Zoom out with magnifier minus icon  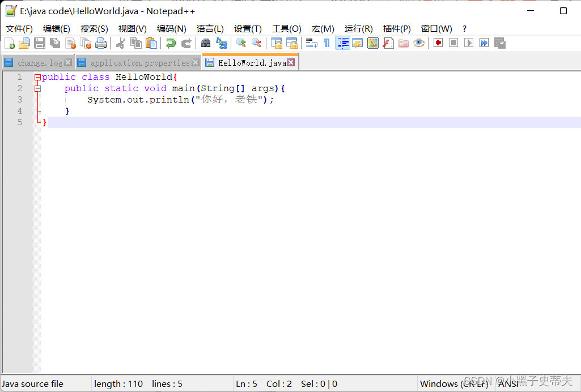[x=256, y=43]
